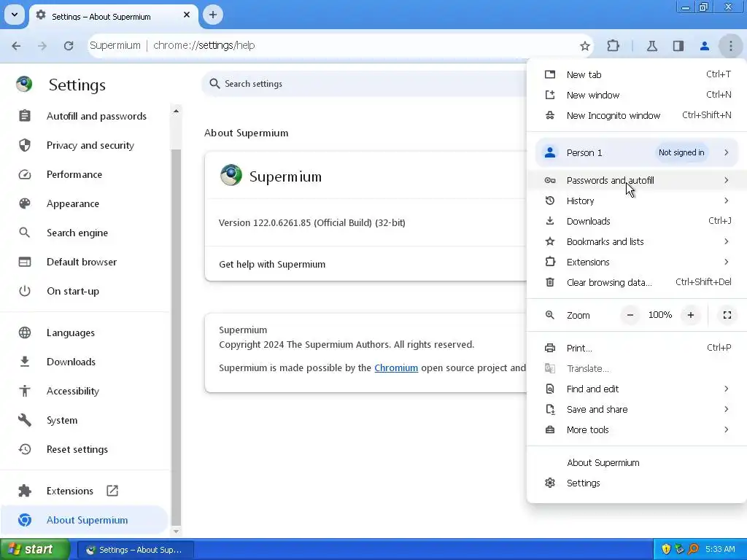The width and height of the screenshot is (747, 560).
Task: Expand the History submenu
Action: click(x=637, y=201)
